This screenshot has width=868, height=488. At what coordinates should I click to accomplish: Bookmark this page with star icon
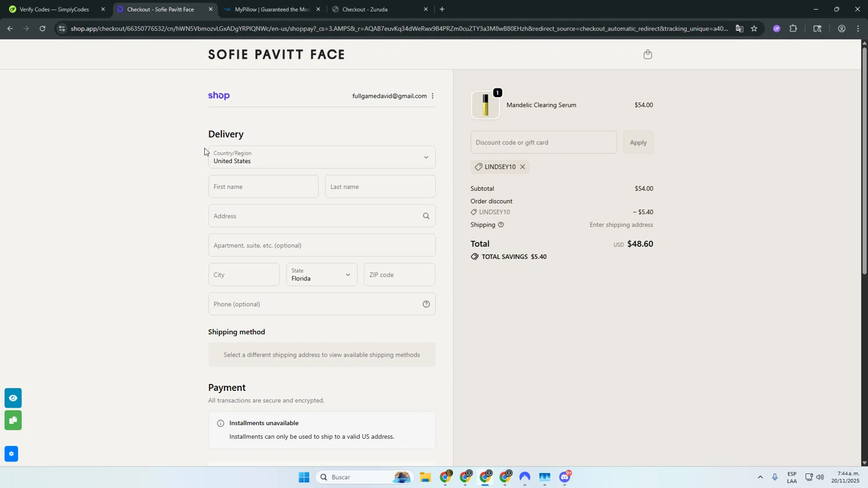(x=754, y=28)
